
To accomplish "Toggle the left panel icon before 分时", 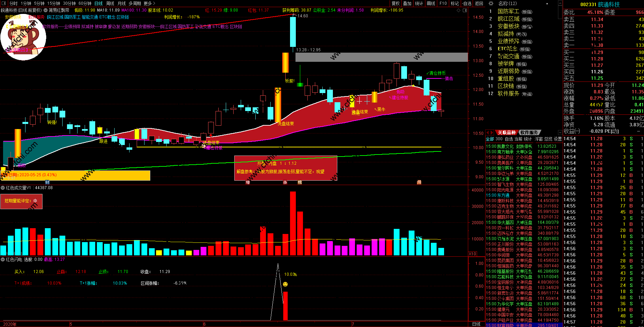I will point(4,3).
